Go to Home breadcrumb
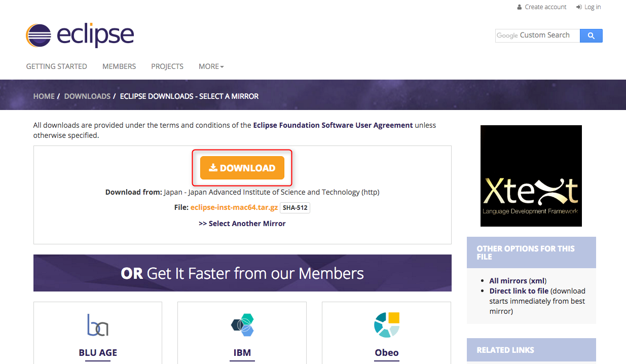The image size is (626, 364). click(44, 96)
